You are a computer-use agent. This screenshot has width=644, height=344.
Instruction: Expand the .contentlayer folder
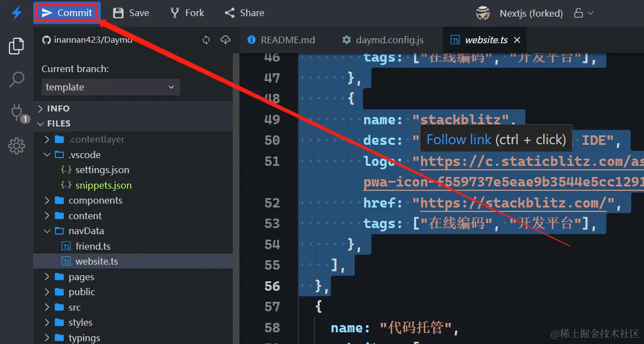click(x=133, y=139)
